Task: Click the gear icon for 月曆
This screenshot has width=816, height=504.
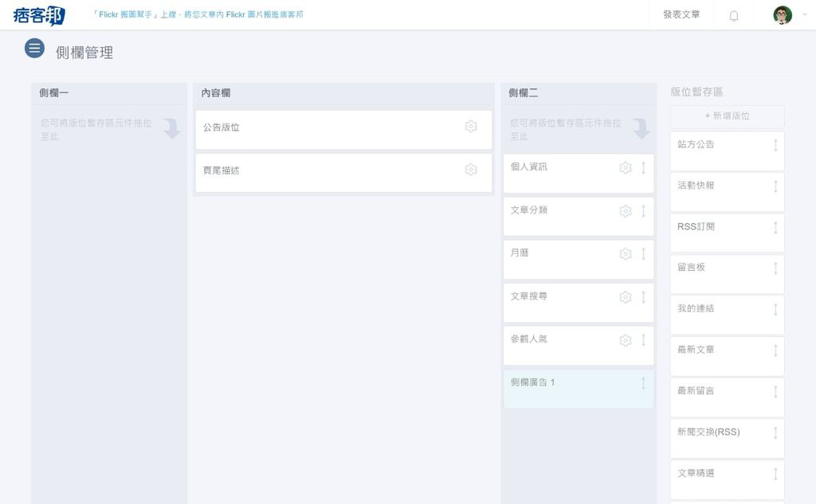Action: pos(626,254)
